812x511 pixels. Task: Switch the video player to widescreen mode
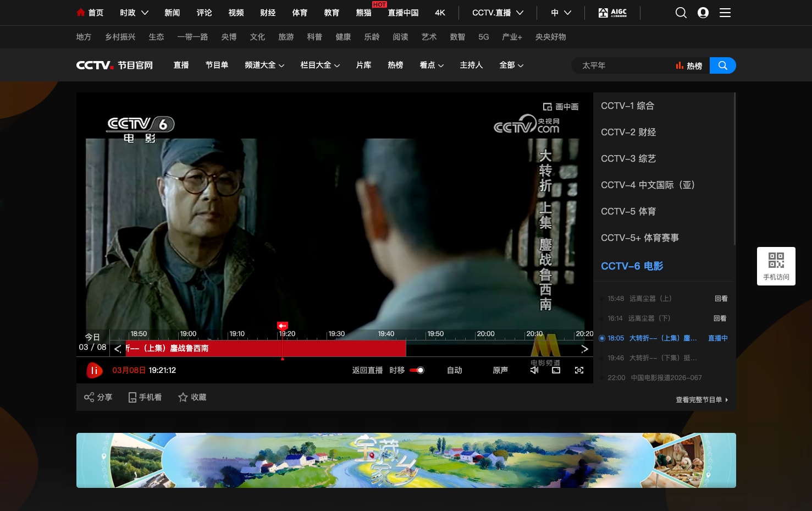click(x=556, y=370)
